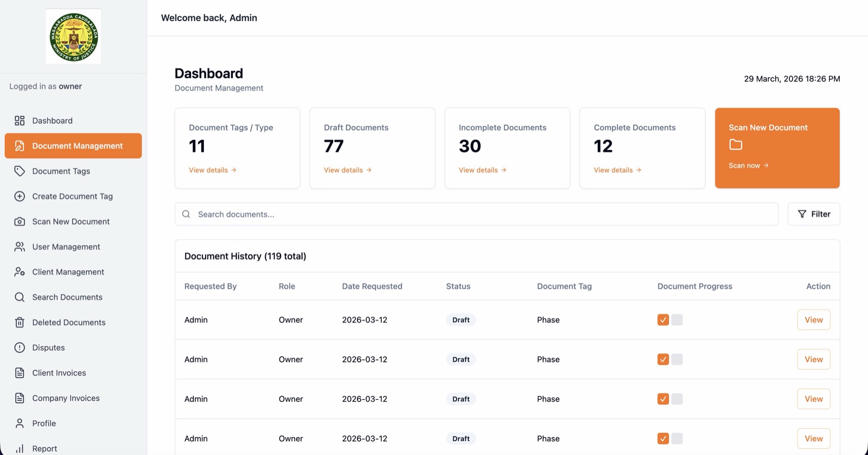Click the Deleted Documents trash icon

pyautogui.click(x=20, y=322)
